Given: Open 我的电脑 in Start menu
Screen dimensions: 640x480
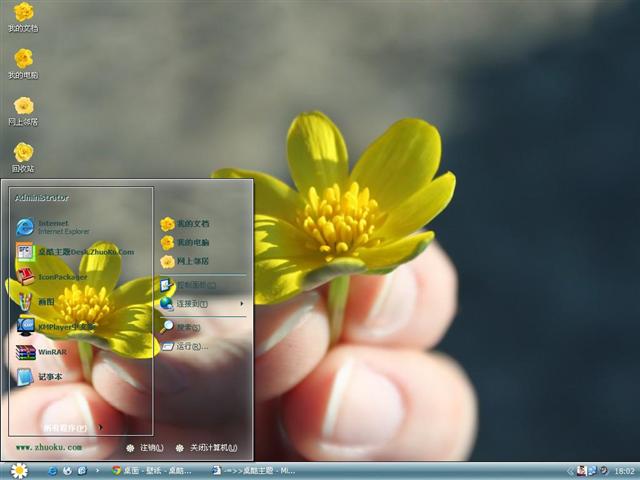Looking at the screenshot, I should (x=184, y=242).
